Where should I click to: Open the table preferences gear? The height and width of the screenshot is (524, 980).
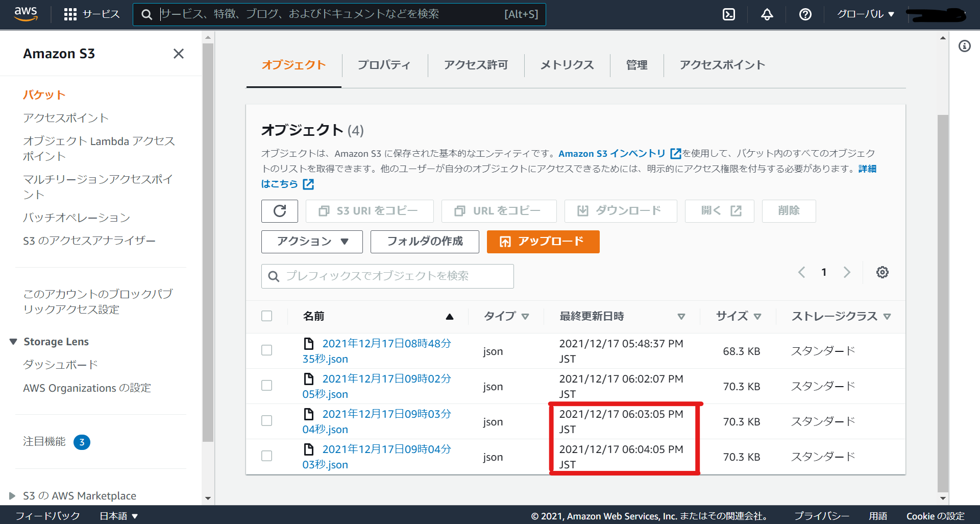(882, 272)
